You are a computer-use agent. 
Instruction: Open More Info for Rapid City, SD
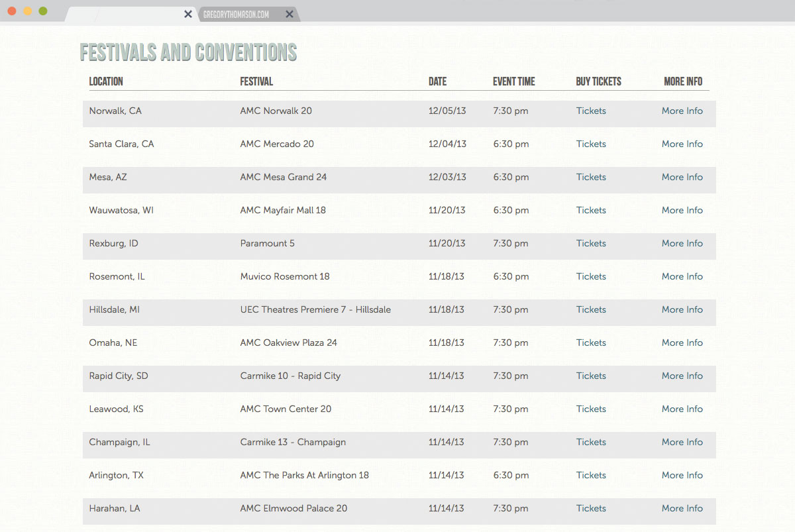click(682, 376)
